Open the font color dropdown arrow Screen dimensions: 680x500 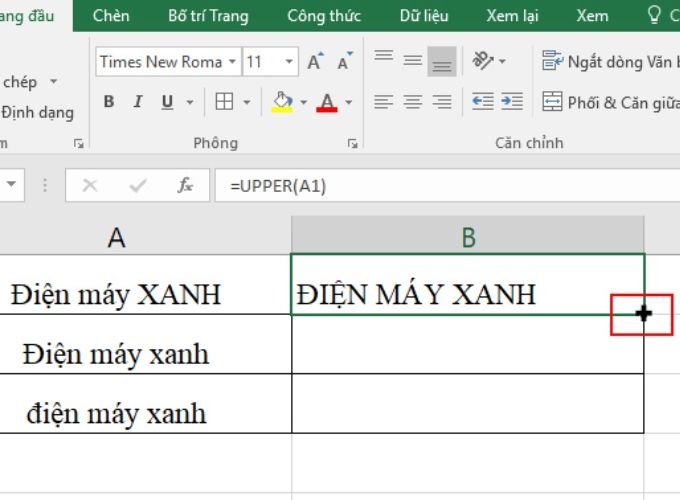349,102
